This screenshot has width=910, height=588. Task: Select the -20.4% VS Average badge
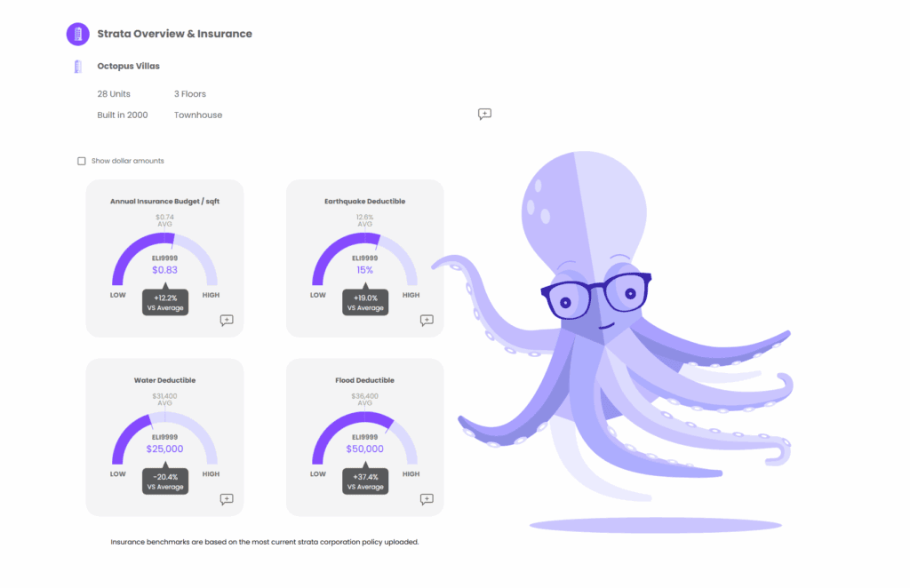click(164, 481)
